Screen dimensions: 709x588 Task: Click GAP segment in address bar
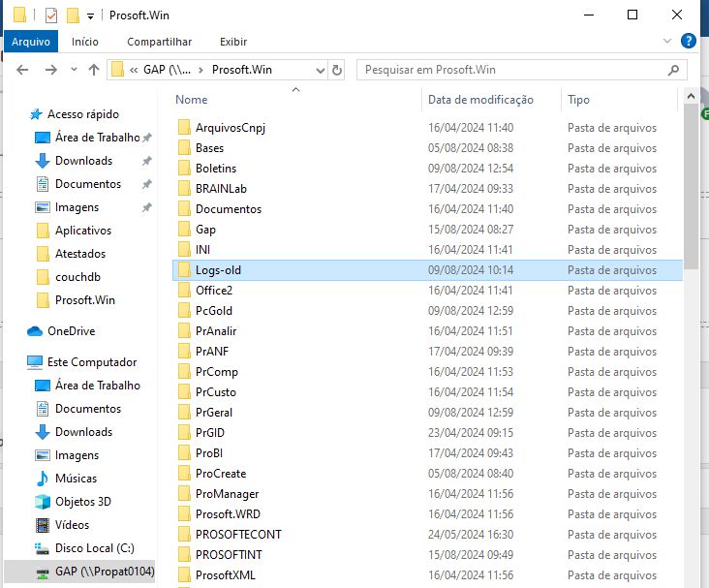[167, 70]
